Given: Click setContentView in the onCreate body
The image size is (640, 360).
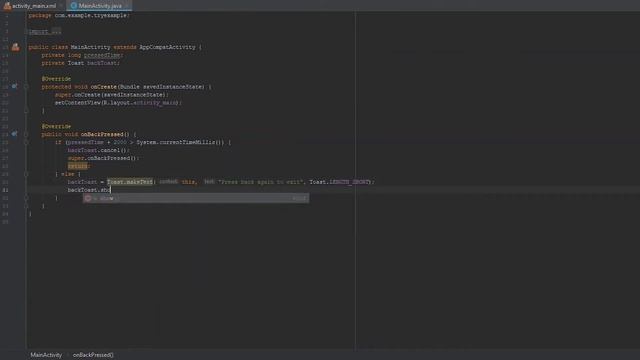Looking at the screenshot, I should [x=78, y=103].
